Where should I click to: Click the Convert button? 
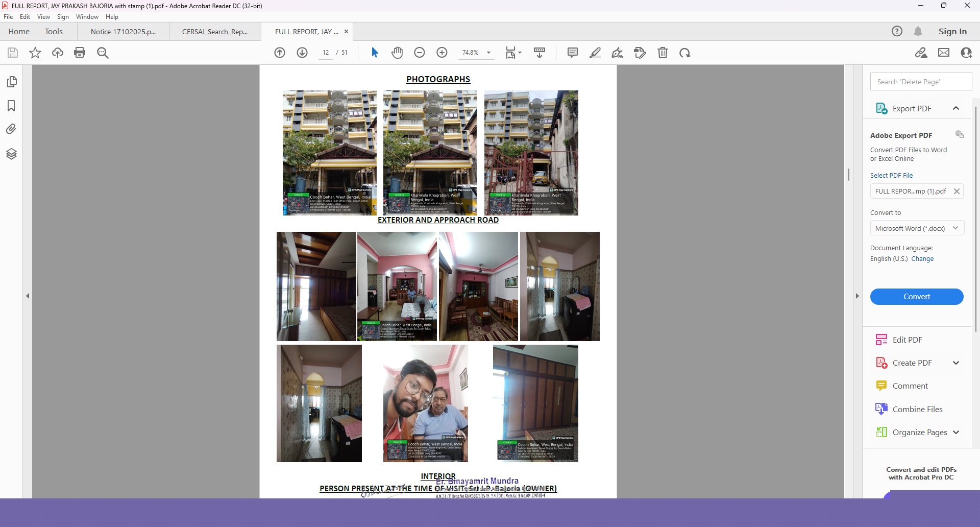916,296
